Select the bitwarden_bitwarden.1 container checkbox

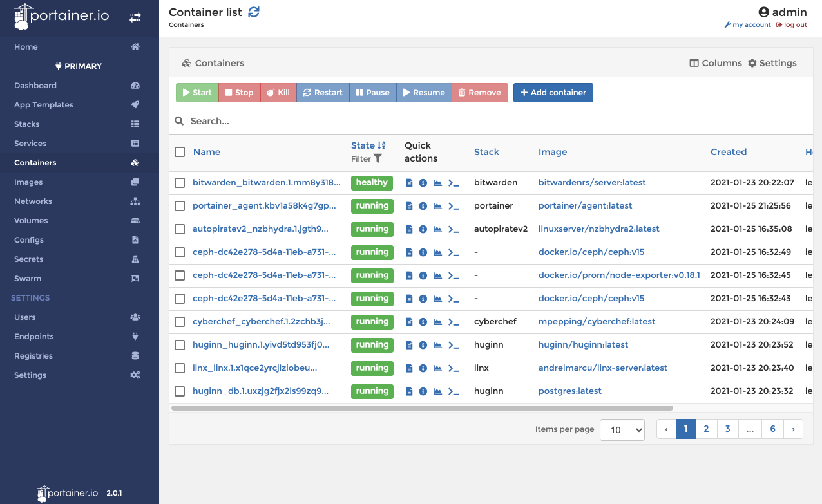[x=180, y=183]
